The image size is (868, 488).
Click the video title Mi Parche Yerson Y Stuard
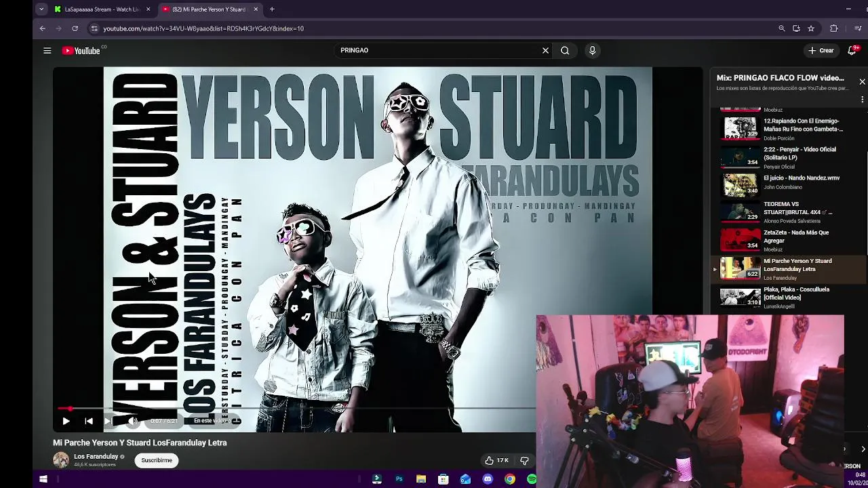click(140, 443)
